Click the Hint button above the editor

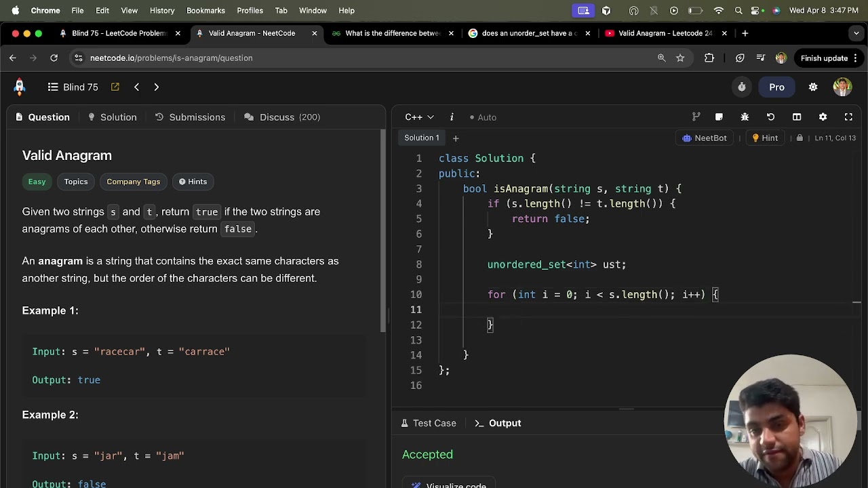click(x=764, y=138)
